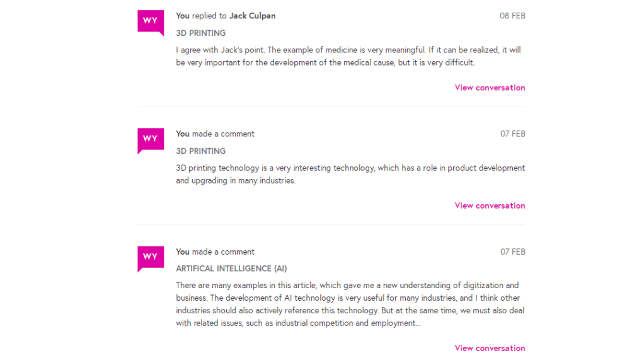
Task: Click the 07 FEB date on the 3D printing comment
Action: click(512, 134)
